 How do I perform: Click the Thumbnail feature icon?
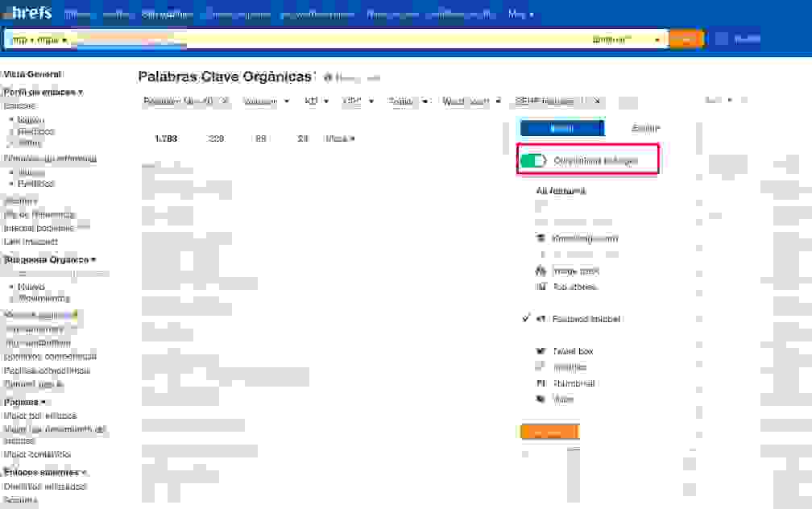tap(541, 383)
